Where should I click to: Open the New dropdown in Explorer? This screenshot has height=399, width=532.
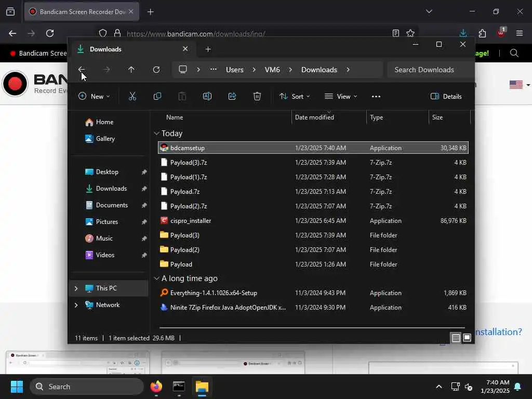pos(94,96)
